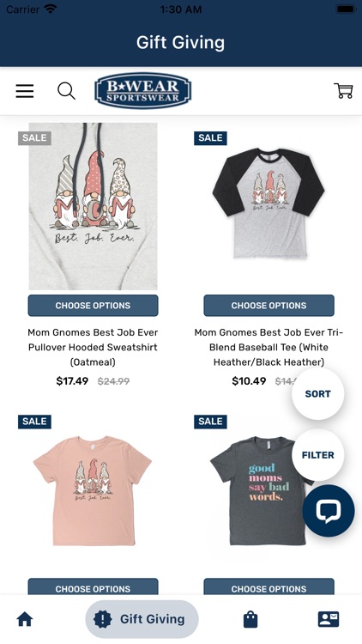This screenshot has height=644, width=362.
Task: Choose options for good moms tee
Action: click(x=268, y=587)
